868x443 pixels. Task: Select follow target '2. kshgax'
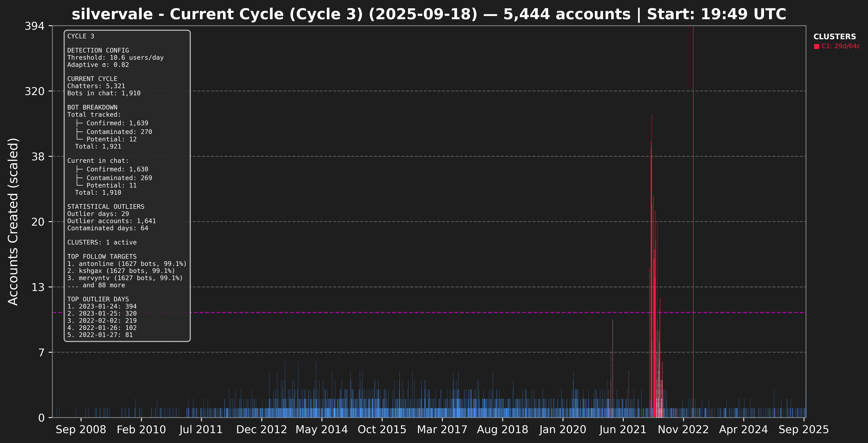[121, 271]
